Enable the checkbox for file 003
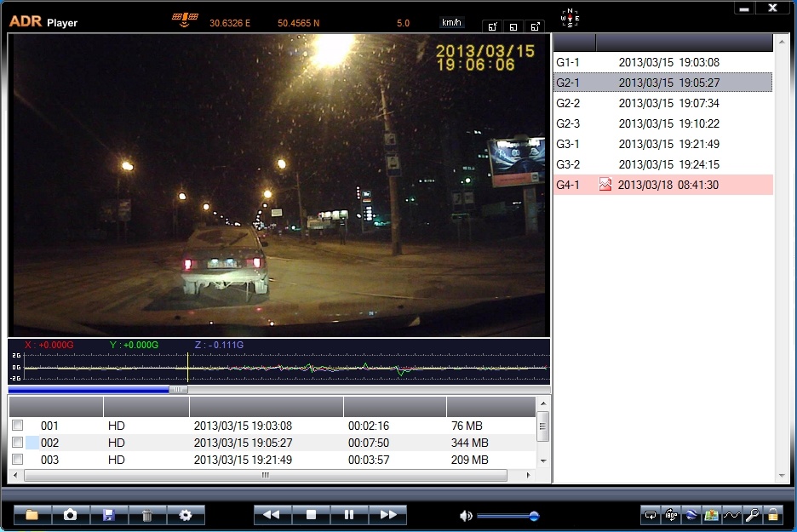Viewport: 797px width, 532px height. (17, 460)
